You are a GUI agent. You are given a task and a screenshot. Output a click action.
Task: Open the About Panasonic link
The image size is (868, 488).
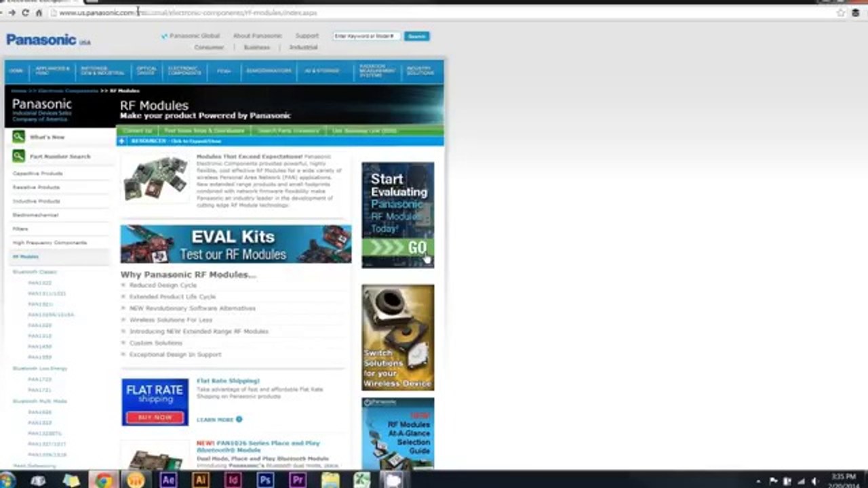tap(258, 36)
